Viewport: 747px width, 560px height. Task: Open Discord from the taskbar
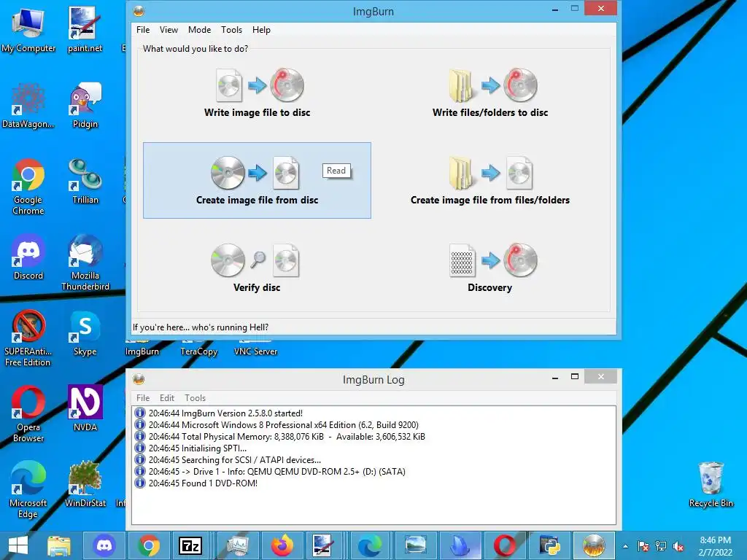click(104, 545)
